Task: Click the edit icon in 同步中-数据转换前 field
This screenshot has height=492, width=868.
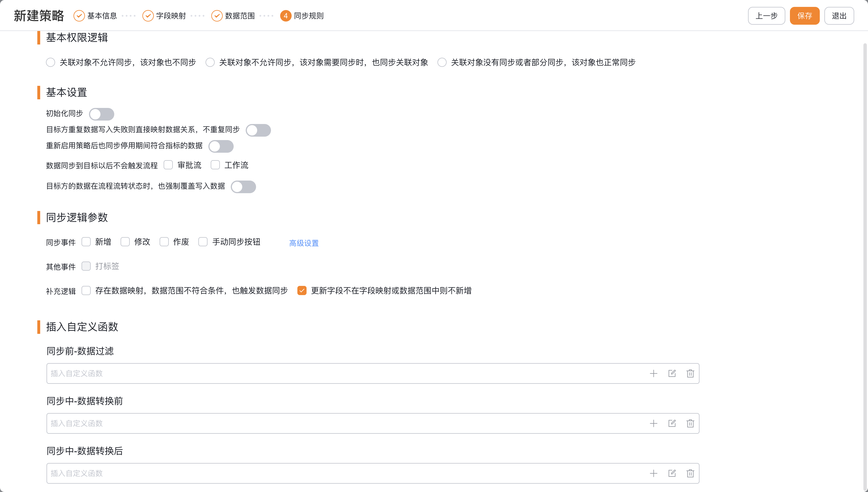Action: click(x=672, y=423)
